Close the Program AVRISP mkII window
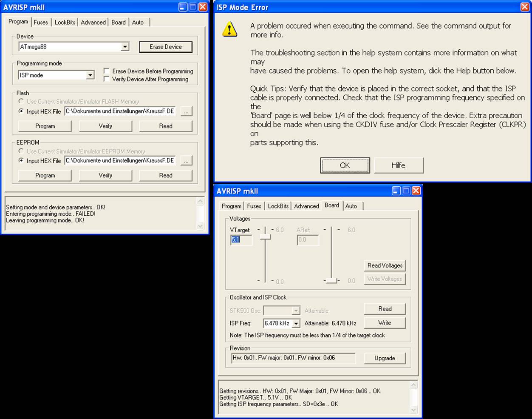This screenshot has height=419, width=532. pyautogui.click(x=203, y=7)
